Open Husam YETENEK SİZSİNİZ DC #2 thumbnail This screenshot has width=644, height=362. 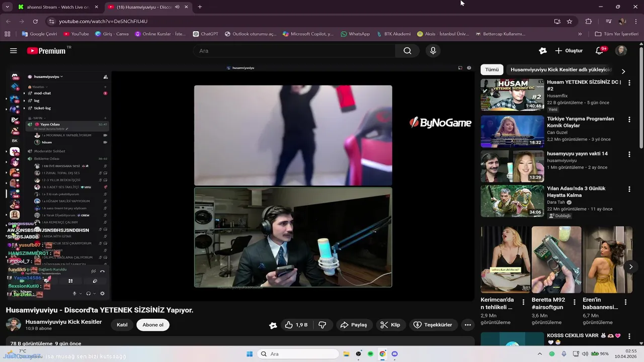tap(512, 95)
